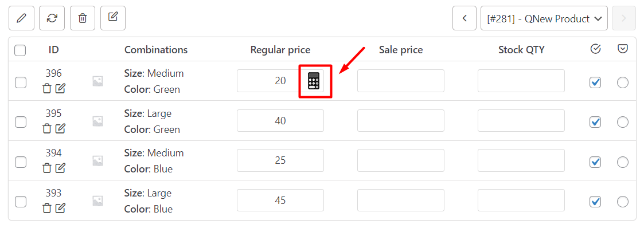Uncheck enabled checkbox for variation 396
The image size is (644, 228).
click(x=595, y=82)
